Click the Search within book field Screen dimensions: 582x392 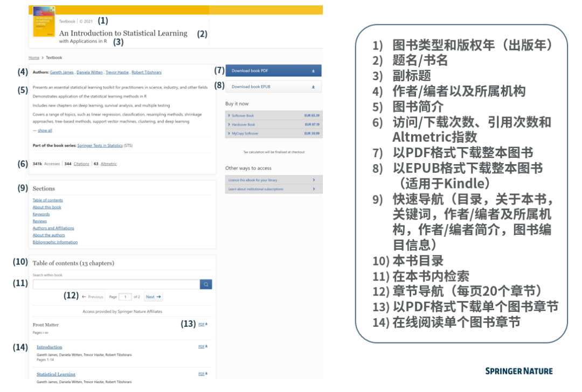[x=116, y=284]
